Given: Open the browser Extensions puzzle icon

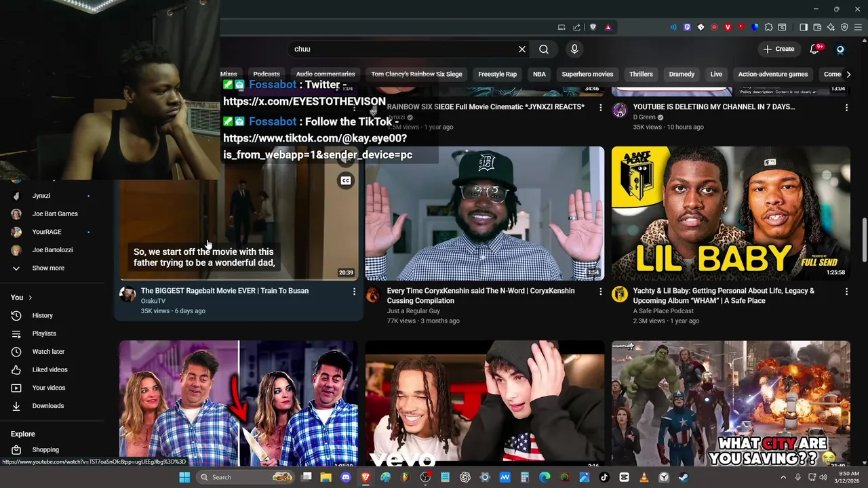Looking at the screenshot, I should point(768,27).
